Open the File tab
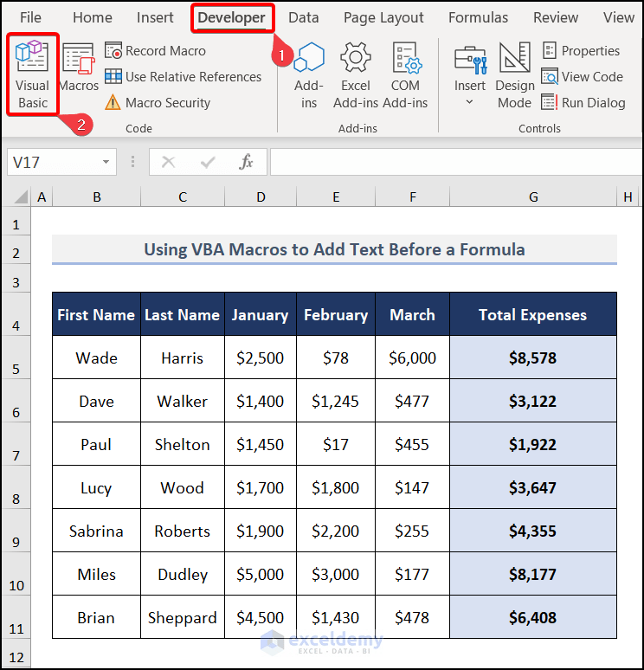 (31, 17)
